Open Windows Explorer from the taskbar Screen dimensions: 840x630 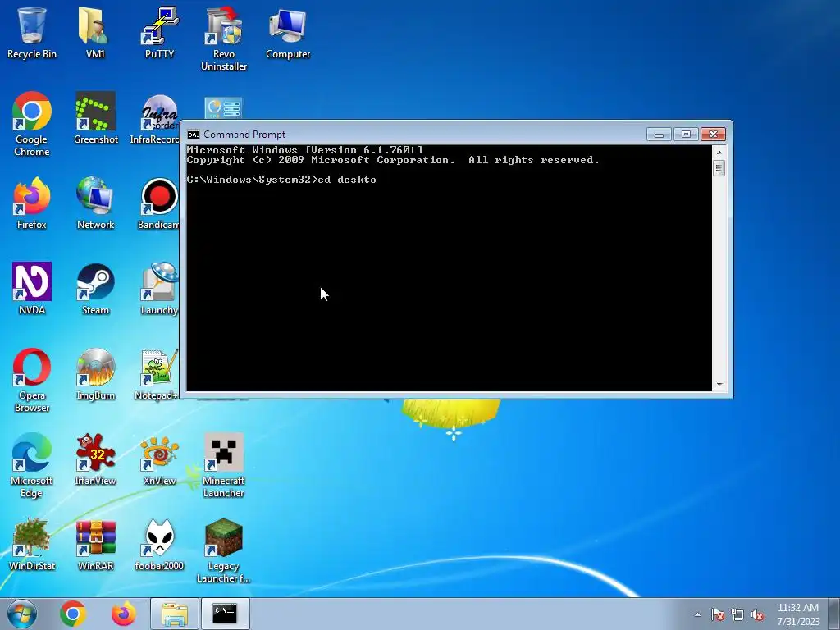(175, 614)
